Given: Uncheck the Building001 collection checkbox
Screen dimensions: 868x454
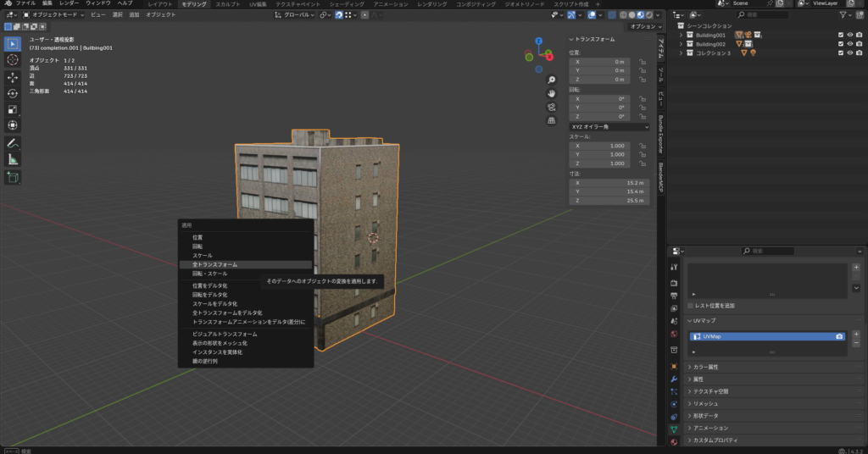Looking at the screenshot, I should 840,35.
